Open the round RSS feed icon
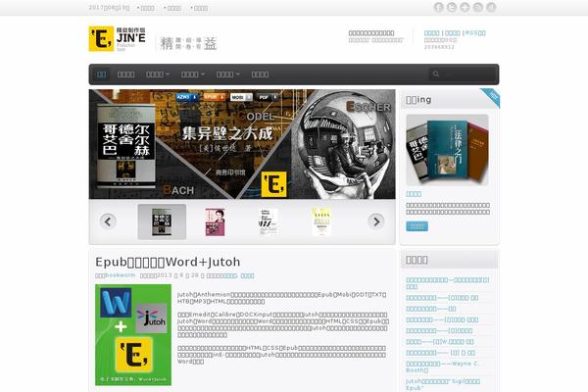This screenshot has width=588, height=392. tap(478, 7)
